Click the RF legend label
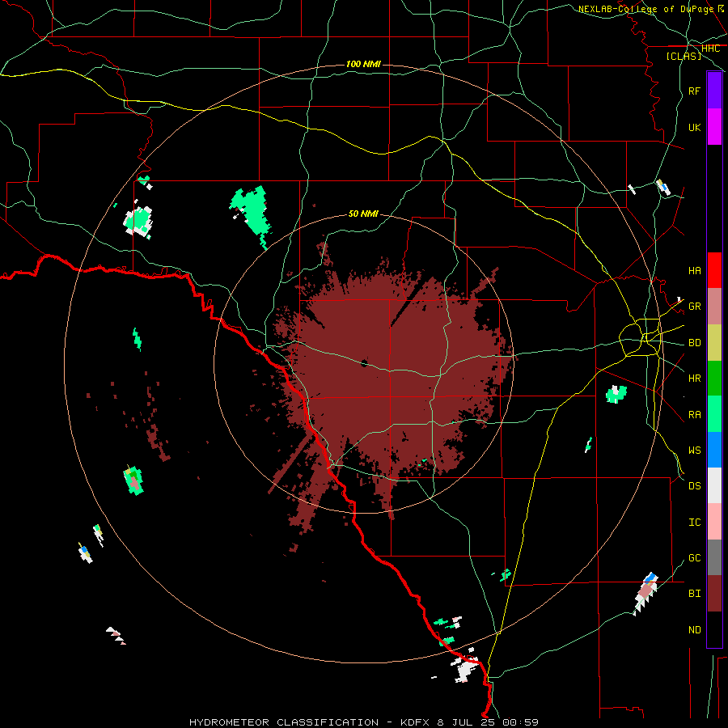 (694, 91)
